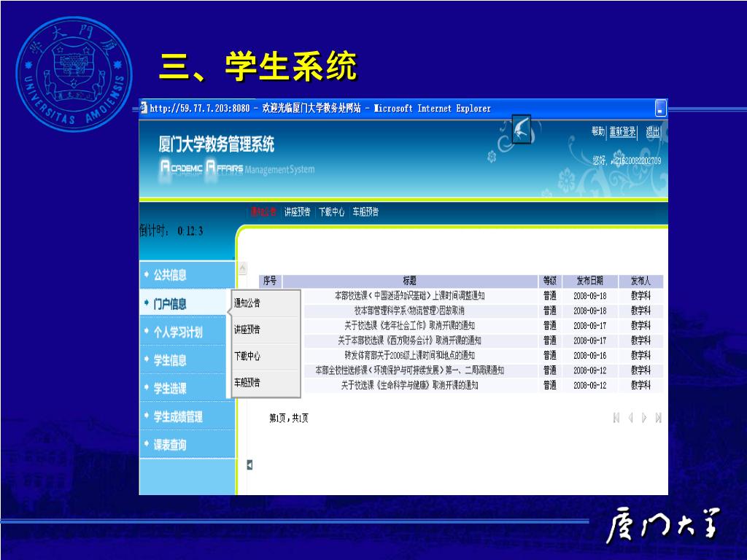The width and height of the screenshot is (747, 560).
Task: Choose 下载中心 in the popup submenu
Action: (x=247, y=356)
